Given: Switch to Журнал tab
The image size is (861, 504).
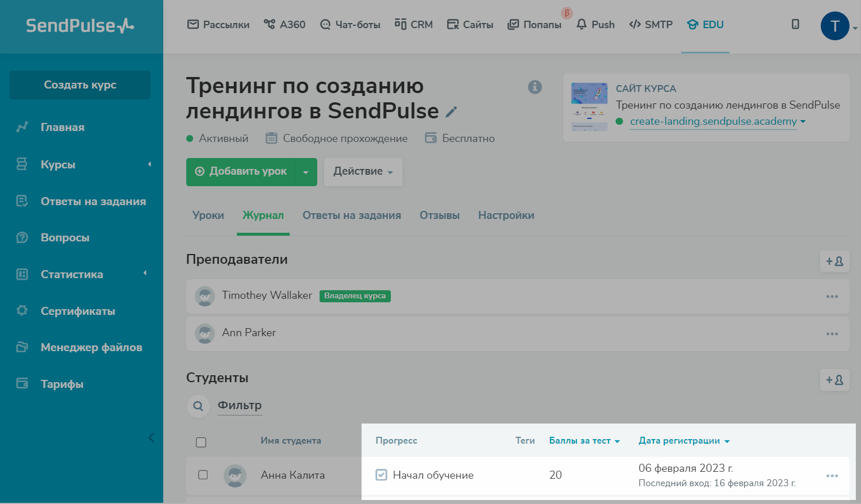Looking at the screenshot, I should tap(263, 216).
